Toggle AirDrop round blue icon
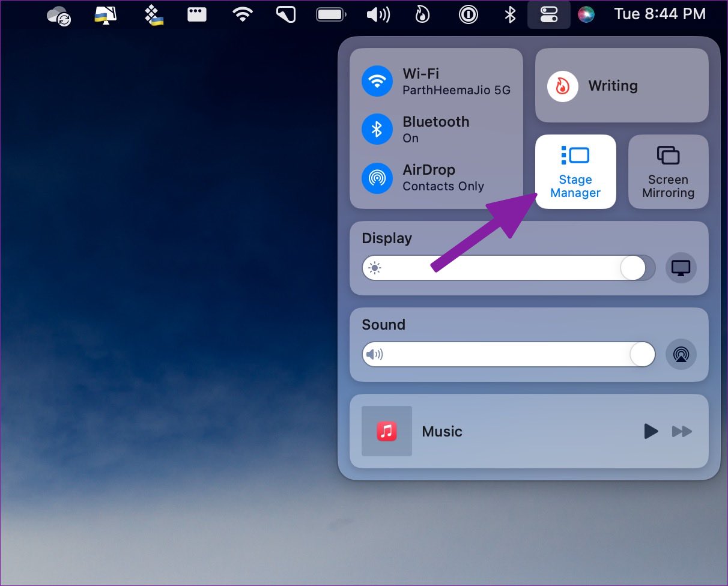 377,177
